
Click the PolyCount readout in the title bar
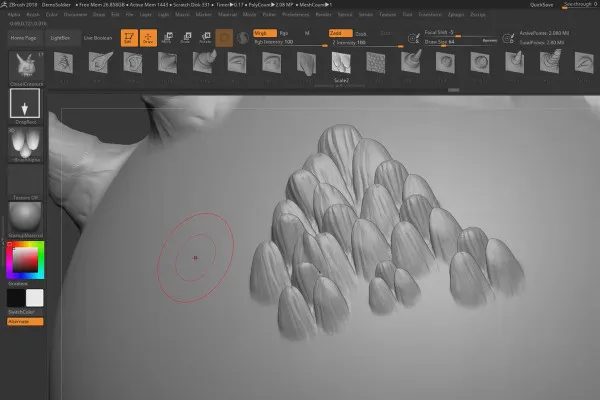point(270,5)
